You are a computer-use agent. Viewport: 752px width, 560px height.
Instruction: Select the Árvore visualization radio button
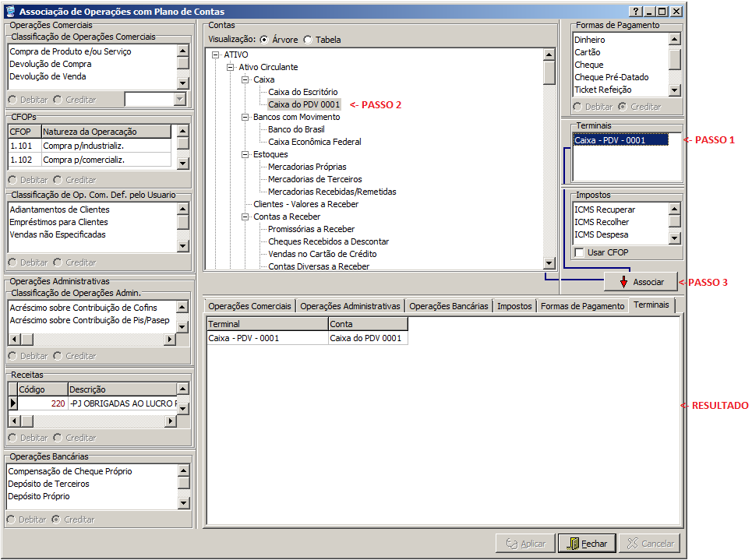[265, 40]
